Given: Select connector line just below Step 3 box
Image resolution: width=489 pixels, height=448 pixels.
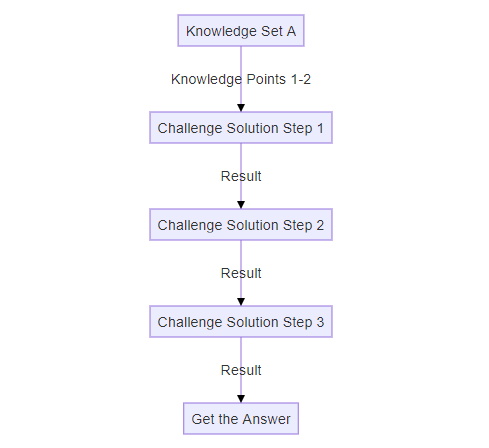Looking at the screenshot, I should pyautogui.click(x=241, y=350).
